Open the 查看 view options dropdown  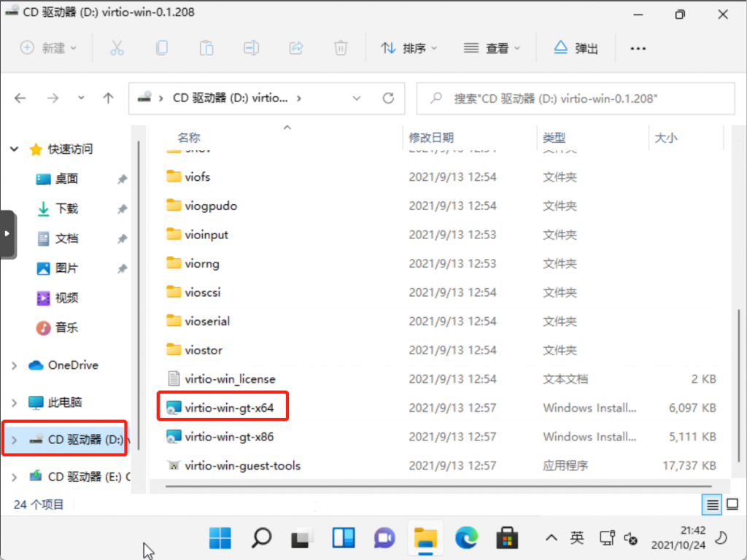pyautogui.click(x=493, y=48)
